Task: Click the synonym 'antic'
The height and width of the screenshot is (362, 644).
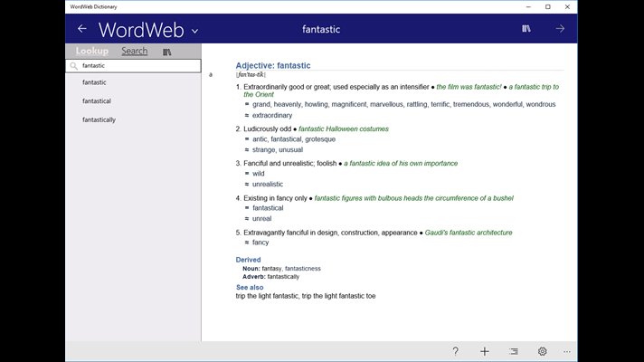Action: click(x=260, y=139)
